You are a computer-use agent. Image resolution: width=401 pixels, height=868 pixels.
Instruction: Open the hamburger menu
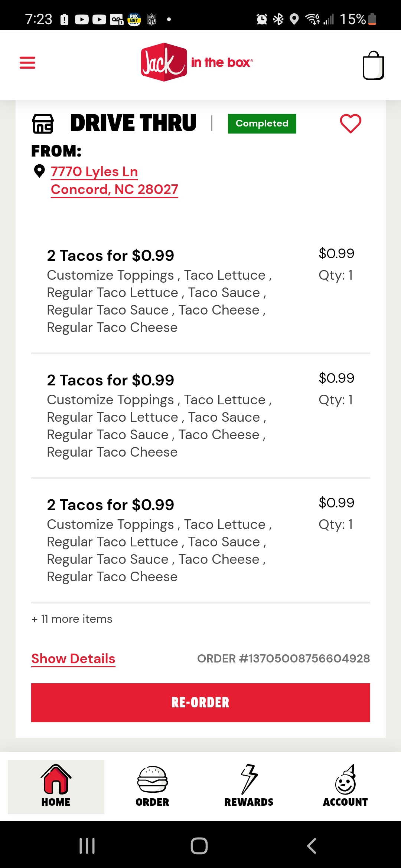click(27, 63)
